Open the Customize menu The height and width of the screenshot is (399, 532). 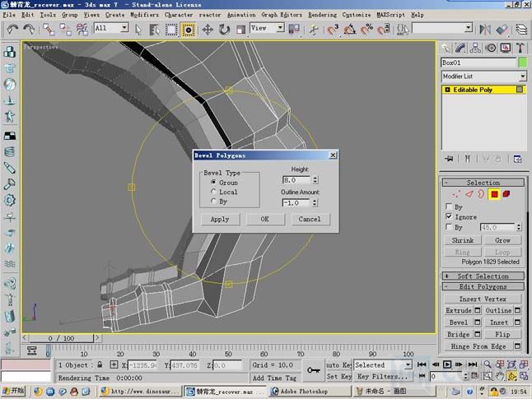coord(357,15)
